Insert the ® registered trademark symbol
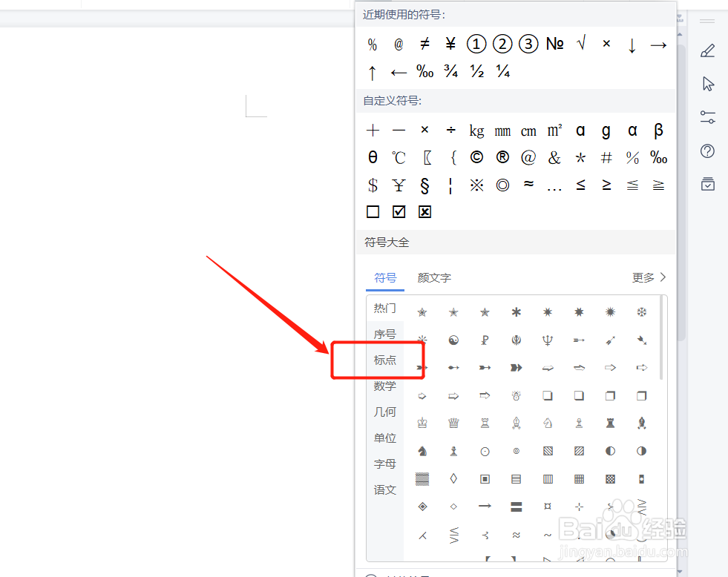The height and width of the screenshot is (577, 728). (x=502, y=157)
